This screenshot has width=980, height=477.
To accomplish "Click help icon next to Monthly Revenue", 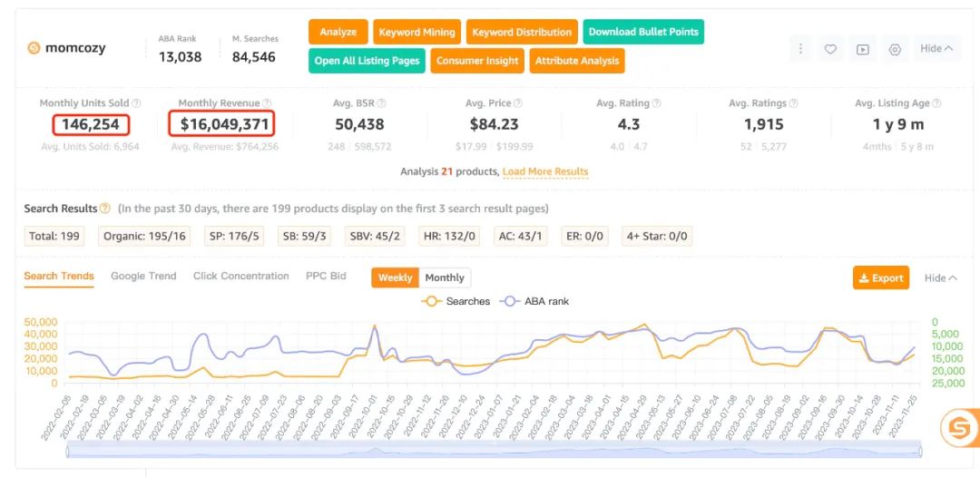I will [267, 103].
